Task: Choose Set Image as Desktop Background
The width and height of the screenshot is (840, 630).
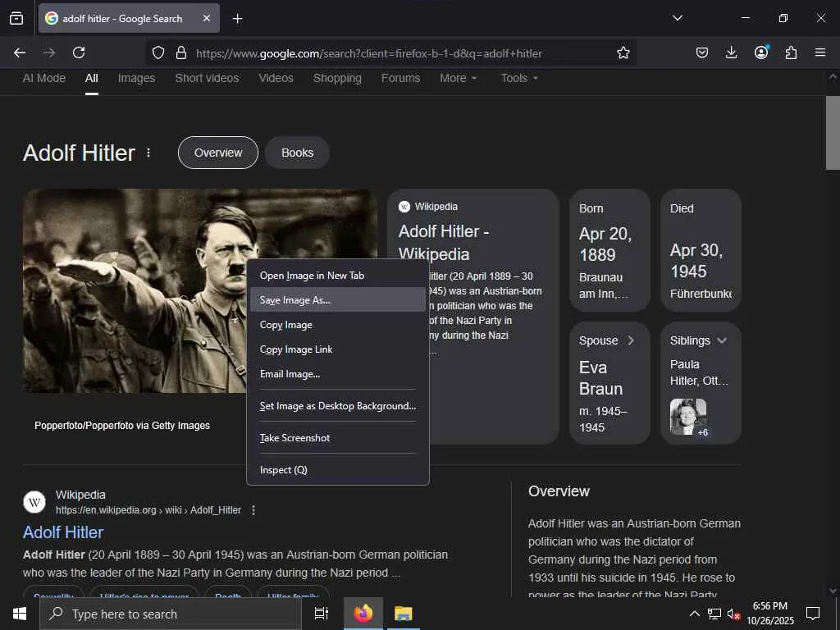Action: click(x=337, y=406)
